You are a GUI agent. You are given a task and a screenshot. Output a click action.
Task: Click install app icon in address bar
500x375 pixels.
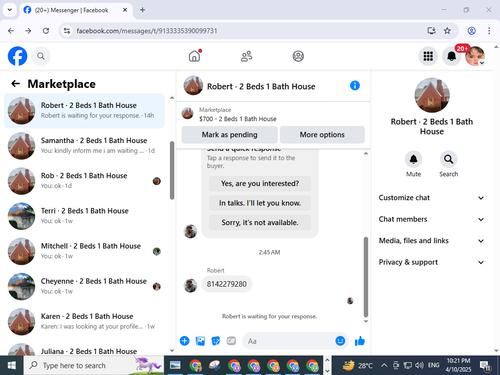click(x=431, y=31)
